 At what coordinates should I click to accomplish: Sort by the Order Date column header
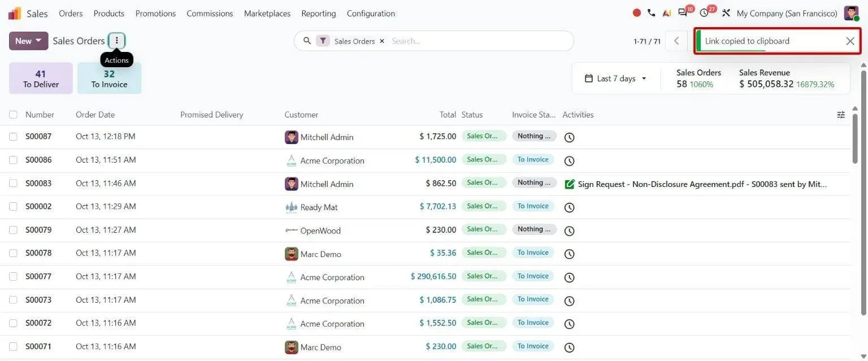pyautogui.click(x=95, y=115)
